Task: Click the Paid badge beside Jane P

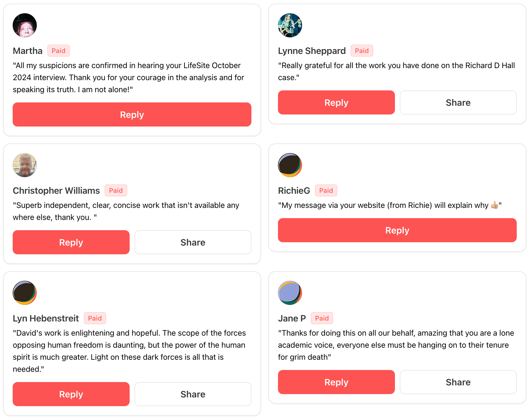Action: coord(322,318)
